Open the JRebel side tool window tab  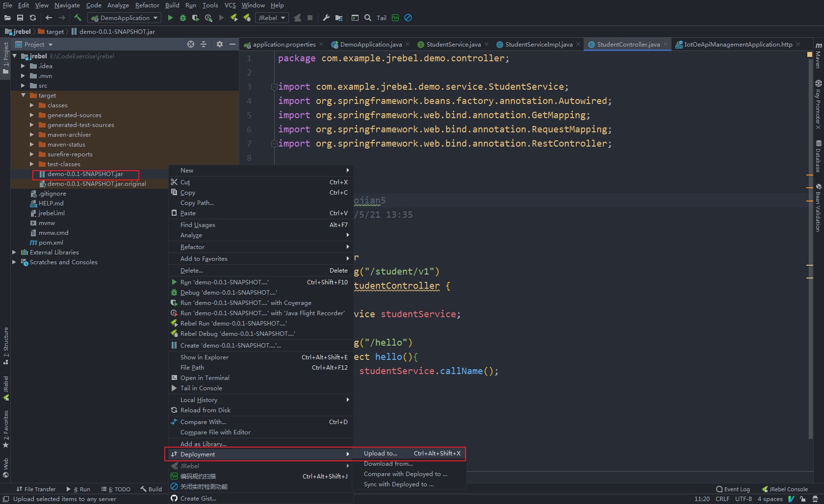coord(6,388)
